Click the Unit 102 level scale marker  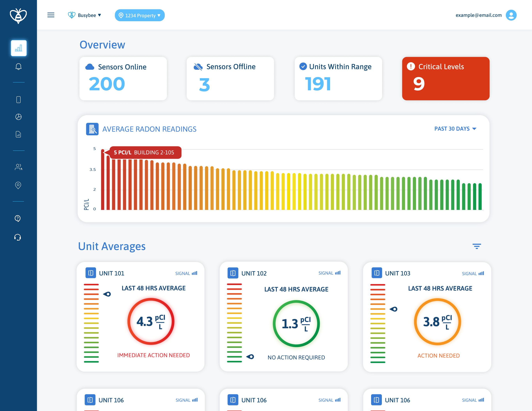tap(250, 357)
